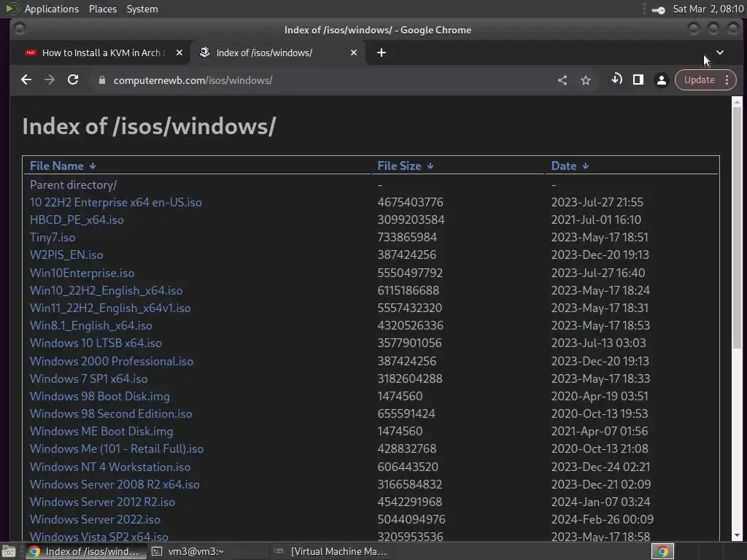Open the System menu
747x560 pixels.
(x=142, y=9)
